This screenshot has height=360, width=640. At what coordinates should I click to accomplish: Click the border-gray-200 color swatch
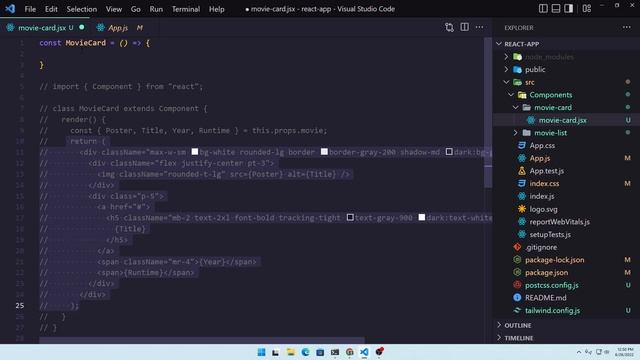(x=324, y=152)
